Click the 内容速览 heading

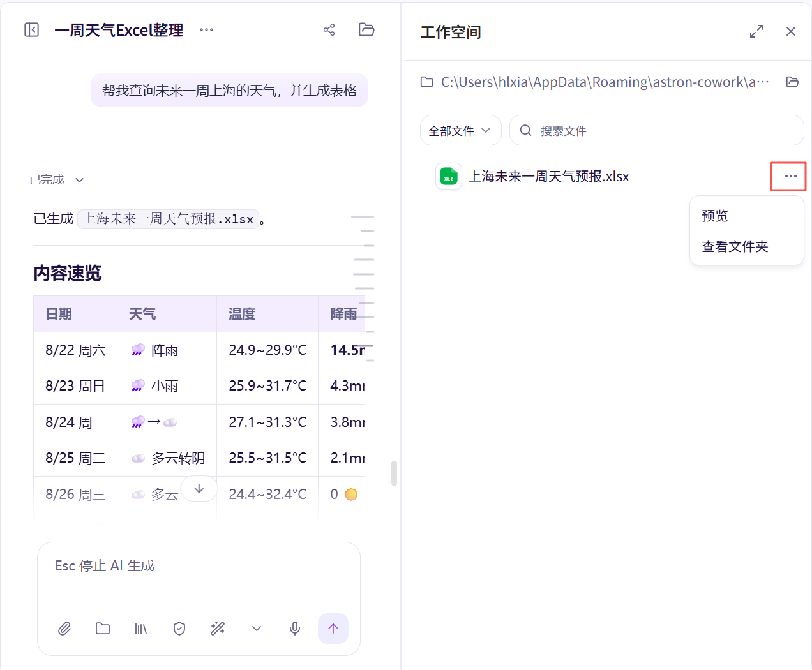tap(68, 273)
